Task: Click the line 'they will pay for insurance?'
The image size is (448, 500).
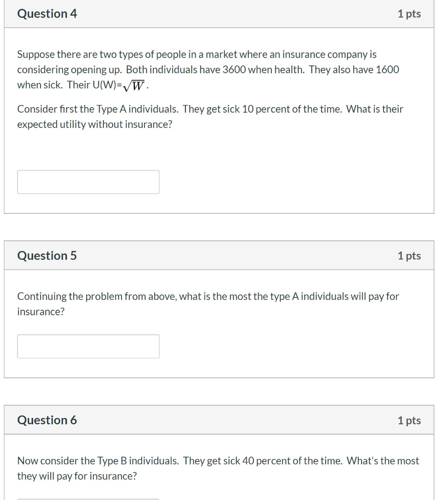Action: tap(77, 476)
